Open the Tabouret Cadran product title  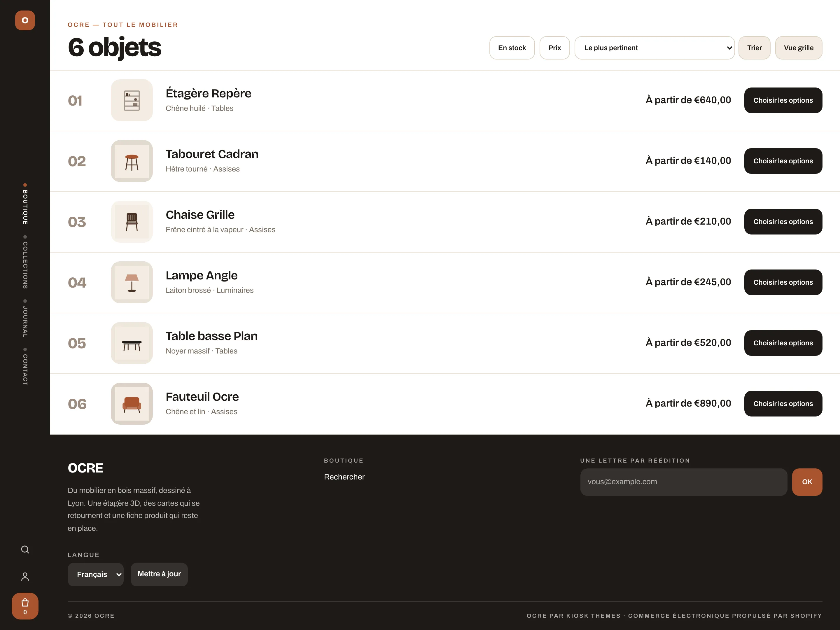212,154
